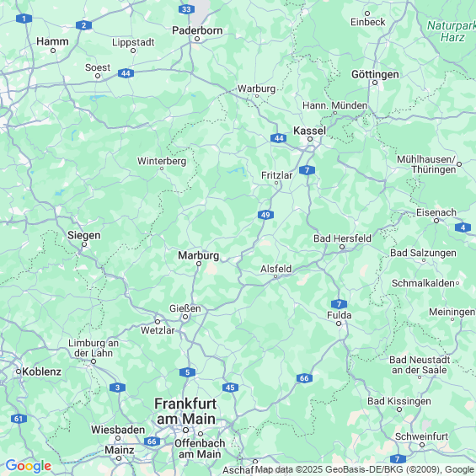Select the Göttingen city label
This screenshot has height=476, width=476.
[375, 74]
